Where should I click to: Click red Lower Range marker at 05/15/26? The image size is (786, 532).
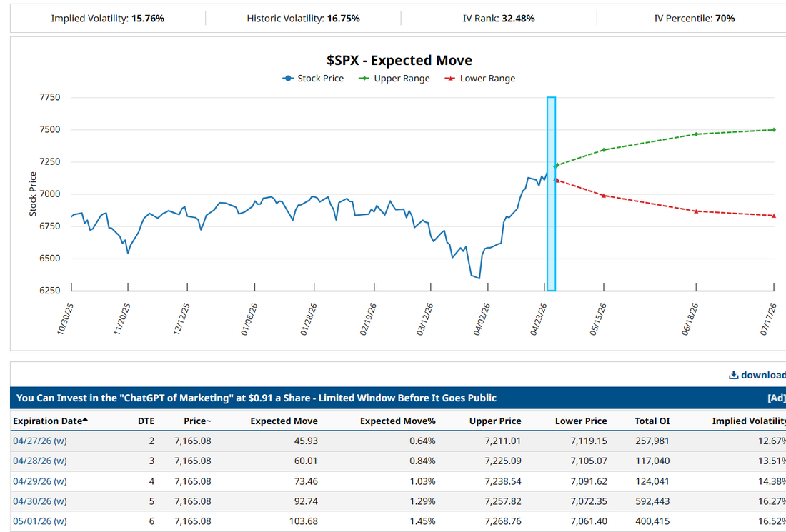pyautogui.click(x=604, y=195)
